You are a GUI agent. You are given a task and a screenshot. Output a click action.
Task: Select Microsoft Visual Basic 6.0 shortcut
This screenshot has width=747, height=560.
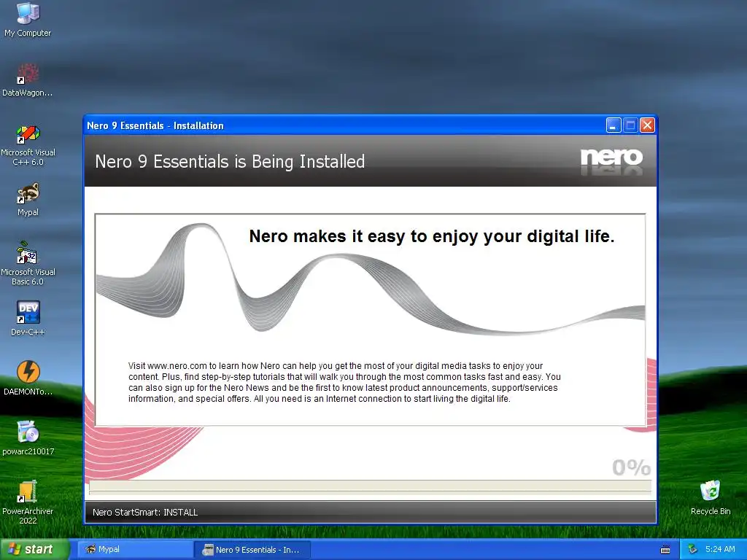pos(28,264)
